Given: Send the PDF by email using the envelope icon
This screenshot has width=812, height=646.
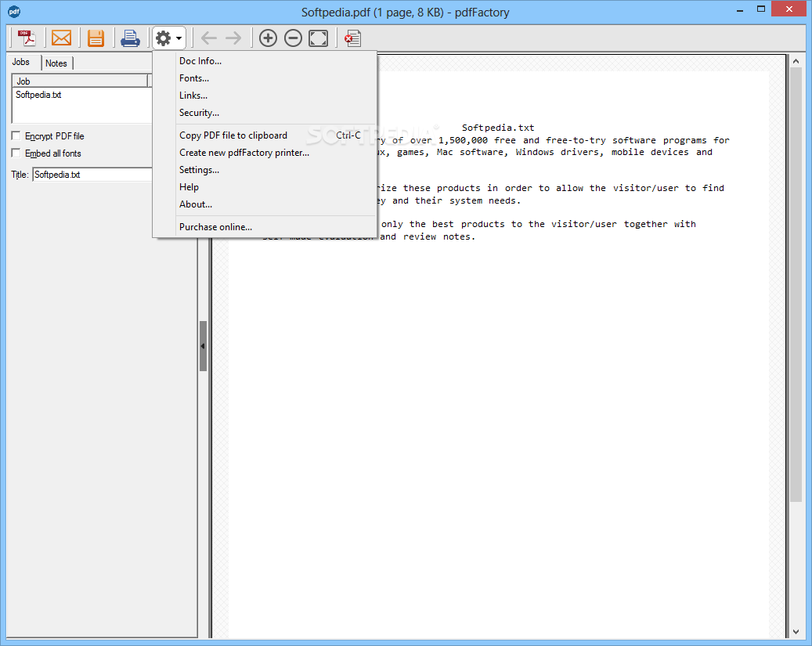Looking at the screenshot, I should click(x=61, y=38).
